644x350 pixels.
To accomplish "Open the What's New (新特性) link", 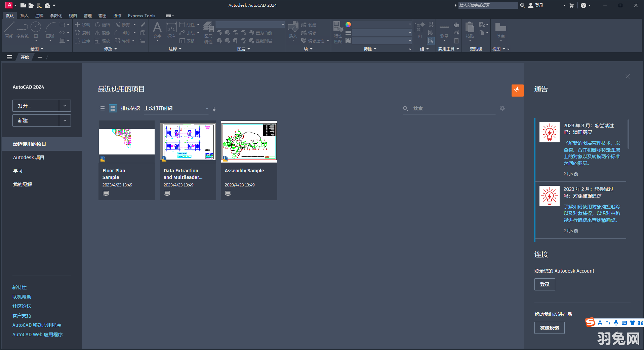I will click(19, 287).
